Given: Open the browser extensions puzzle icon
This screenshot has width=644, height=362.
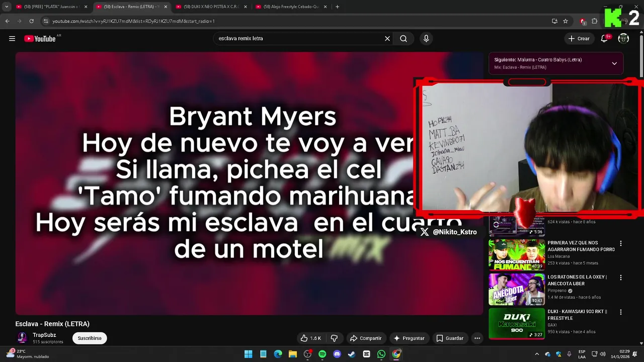Looking at the screenshot, I should [x=595, y=21].
